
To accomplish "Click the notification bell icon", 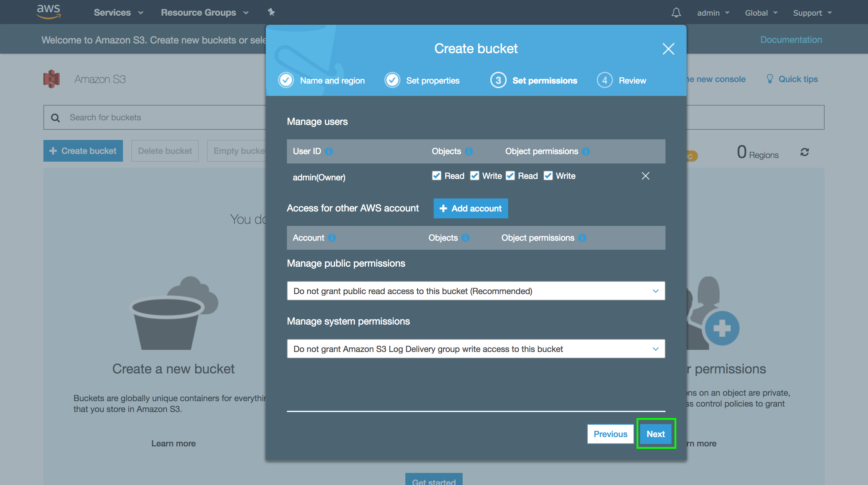I will (676, 13).
